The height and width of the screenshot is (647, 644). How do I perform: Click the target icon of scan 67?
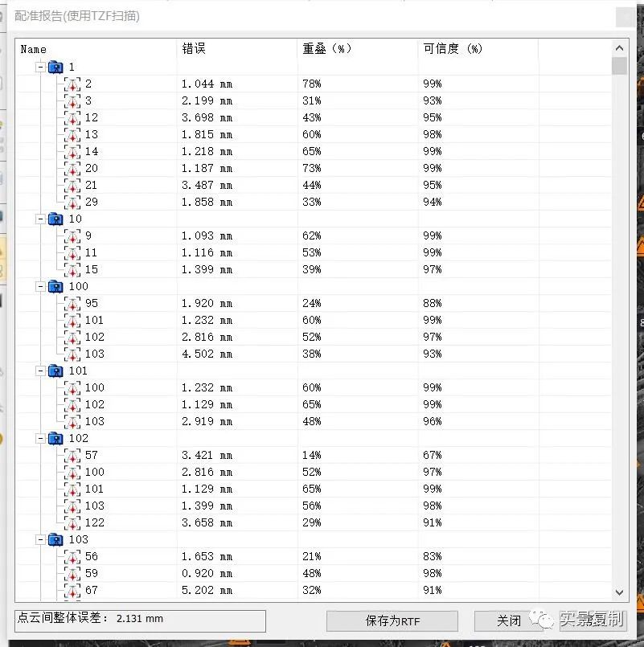72,591
